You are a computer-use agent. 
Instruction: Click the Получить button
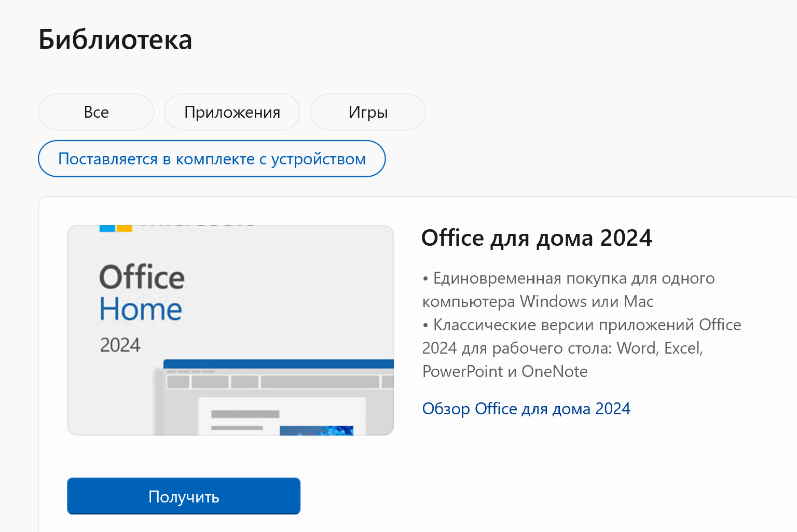(184, 496)
